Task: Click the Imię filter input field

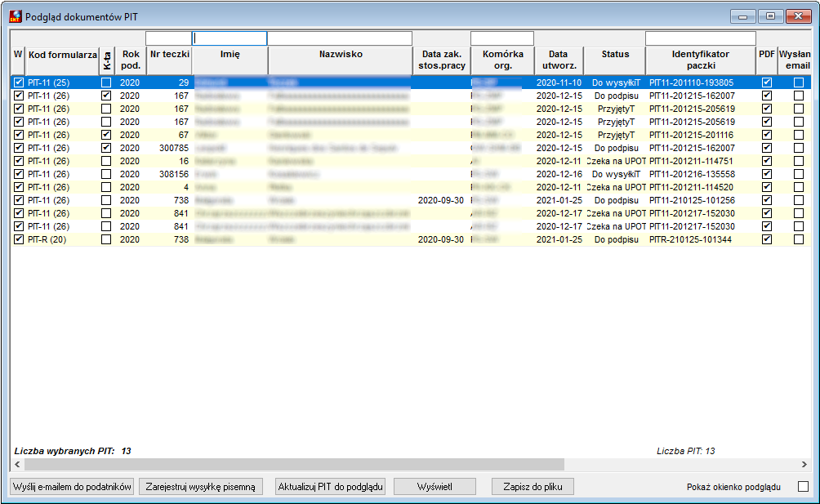Action: pos(230,38)
